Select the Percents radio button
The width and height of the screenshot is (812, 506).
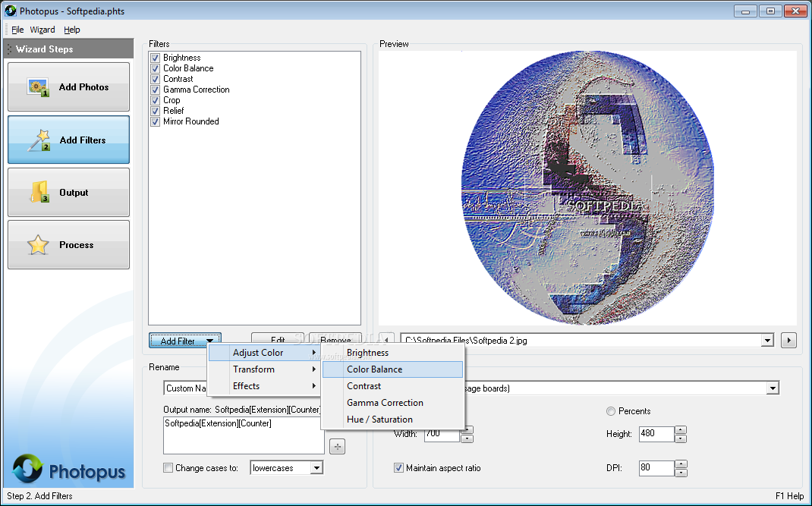coord(611,411)
